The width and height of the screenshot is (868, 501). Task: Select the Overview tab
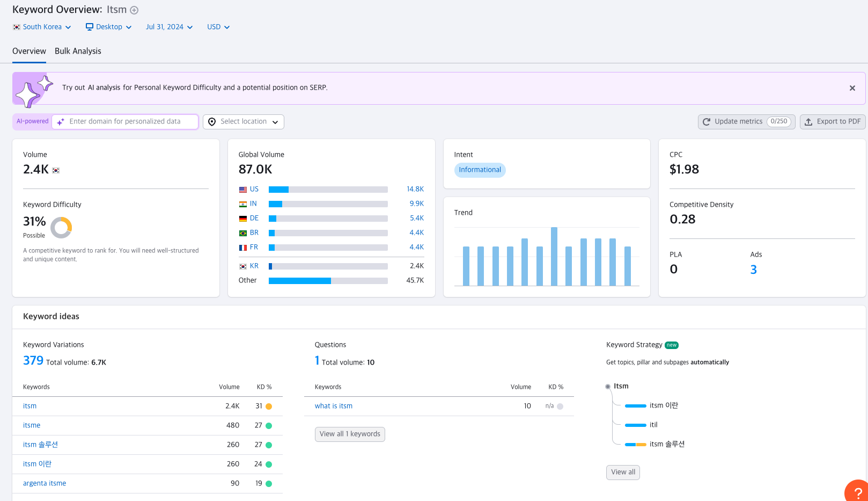tap(29, 51)
